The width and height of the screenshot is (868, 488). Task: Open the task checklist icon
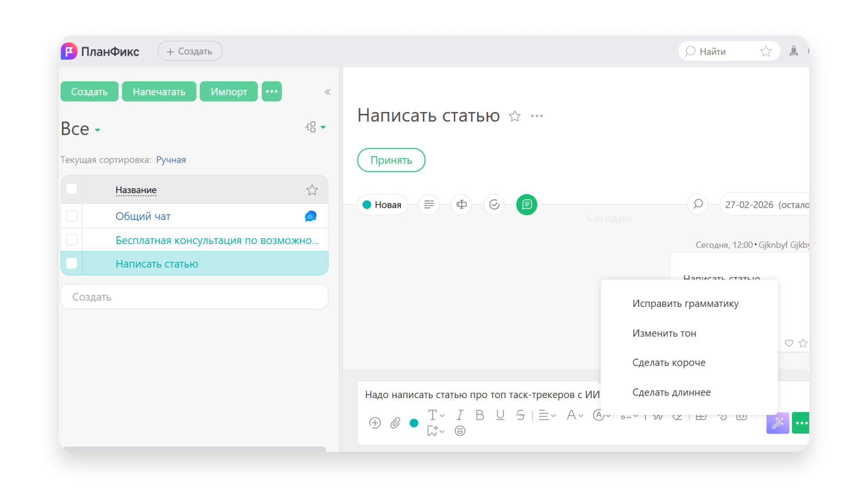[x=494, y=204]
